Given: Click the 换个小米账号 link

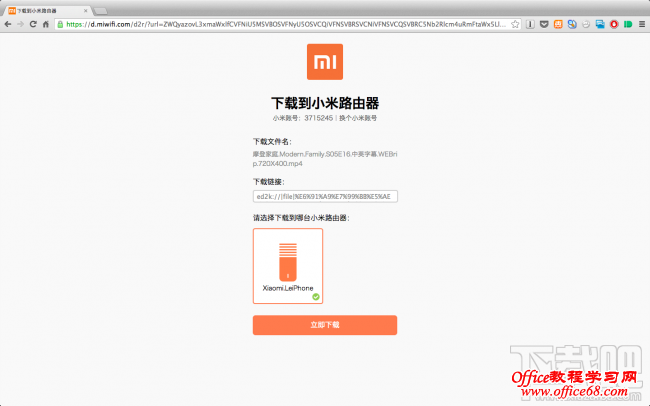Looking at the screenshot, I should pos(358,118).
